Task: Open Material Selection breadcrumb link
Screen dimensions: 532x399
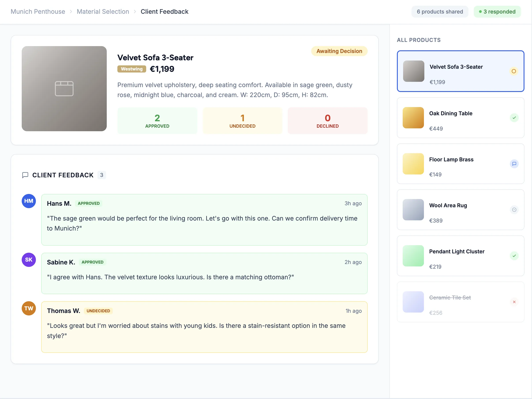Action: coord(103,12)
